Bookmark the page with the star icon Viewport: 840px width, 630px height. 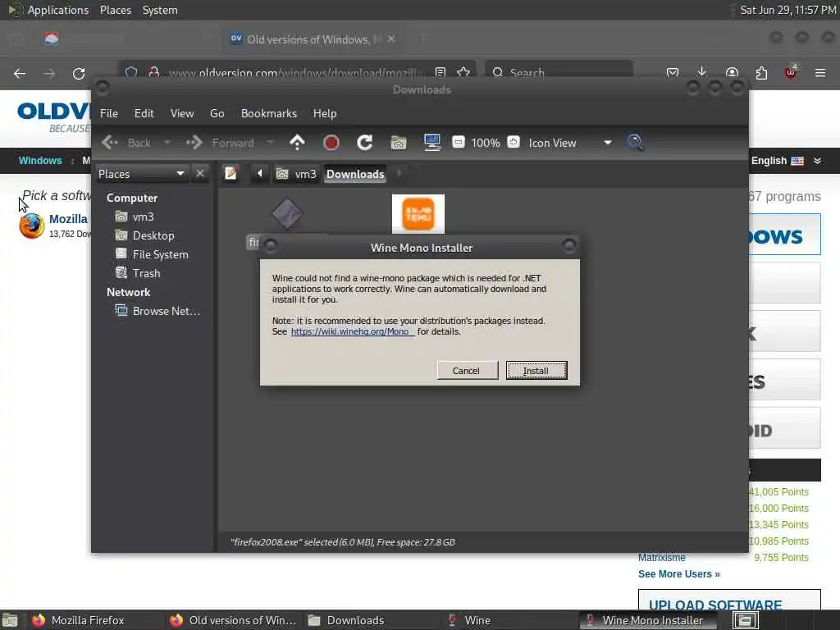coord(464,72)
